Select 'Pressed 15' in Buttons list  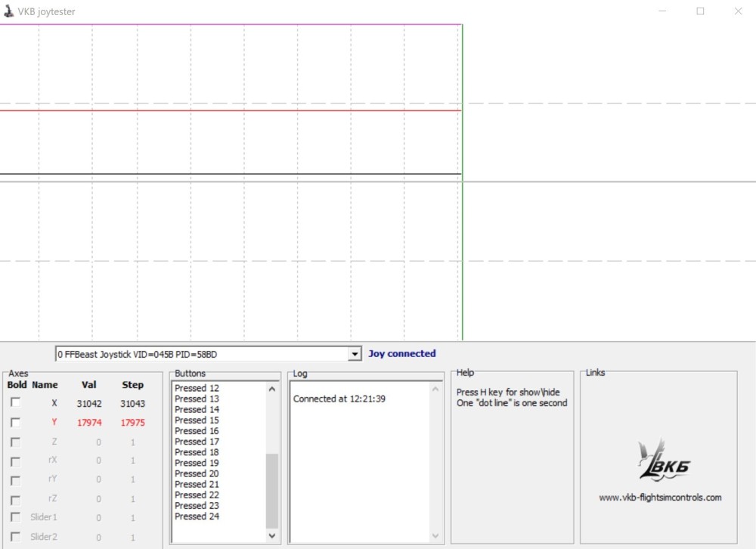click(197, 420)
